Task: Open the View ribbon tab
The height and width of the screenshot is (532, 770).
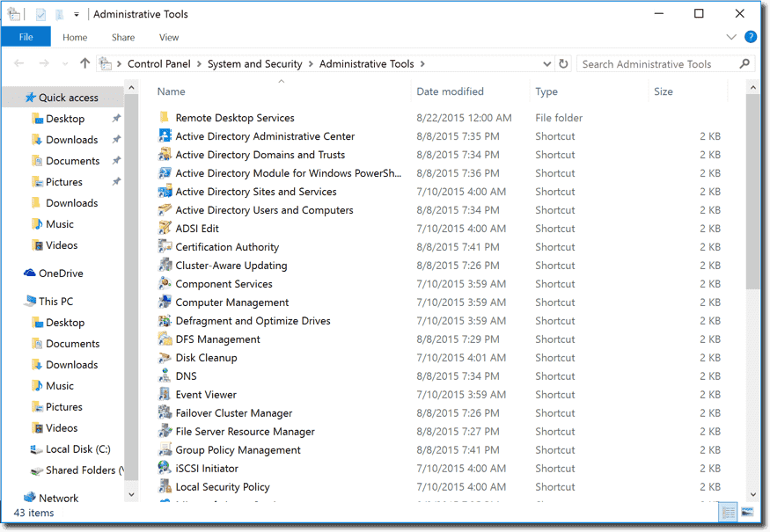Action: click(168, 37)
